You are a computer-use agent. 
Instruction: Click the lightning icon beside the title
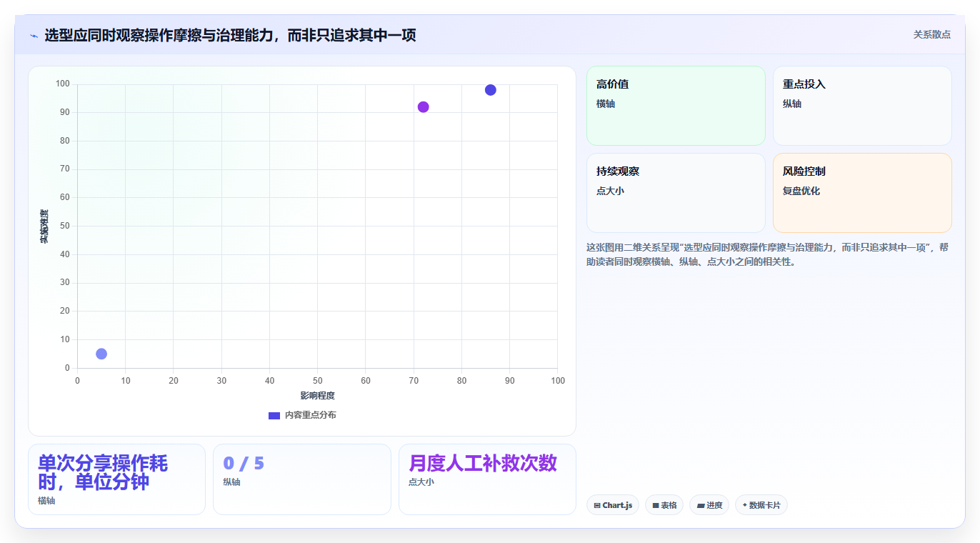[x=34, y=36]
